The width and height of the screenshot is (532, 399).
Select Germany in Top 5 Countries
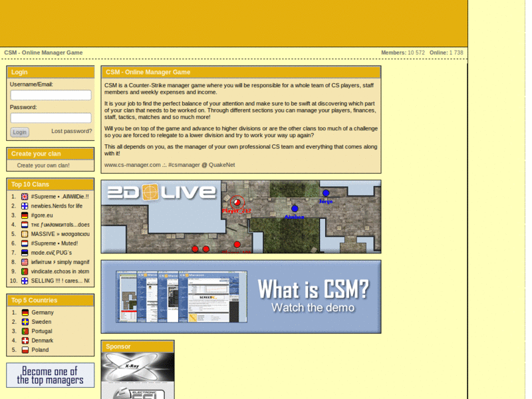point(43,313)
